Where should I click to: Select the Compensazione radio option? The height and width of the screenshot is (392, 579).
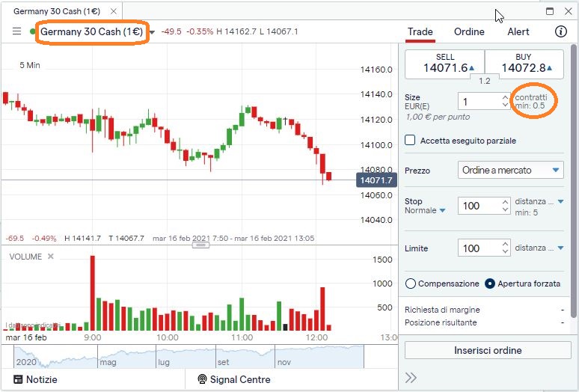tap(410, 284)
